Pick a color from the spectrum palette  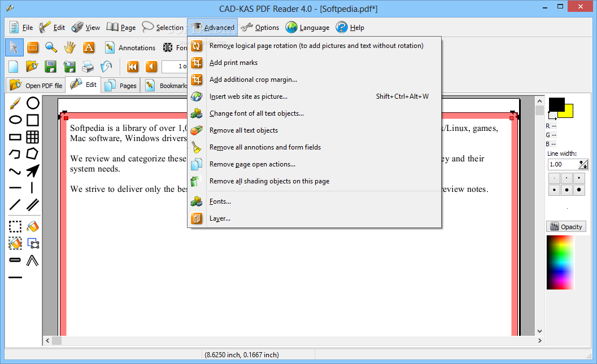click(x=560, y=262)
